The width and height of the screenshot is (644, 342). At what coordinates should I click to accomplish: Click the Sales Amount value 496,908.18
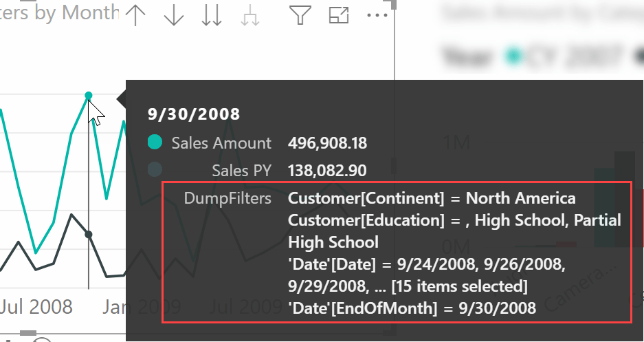(327, 143)
